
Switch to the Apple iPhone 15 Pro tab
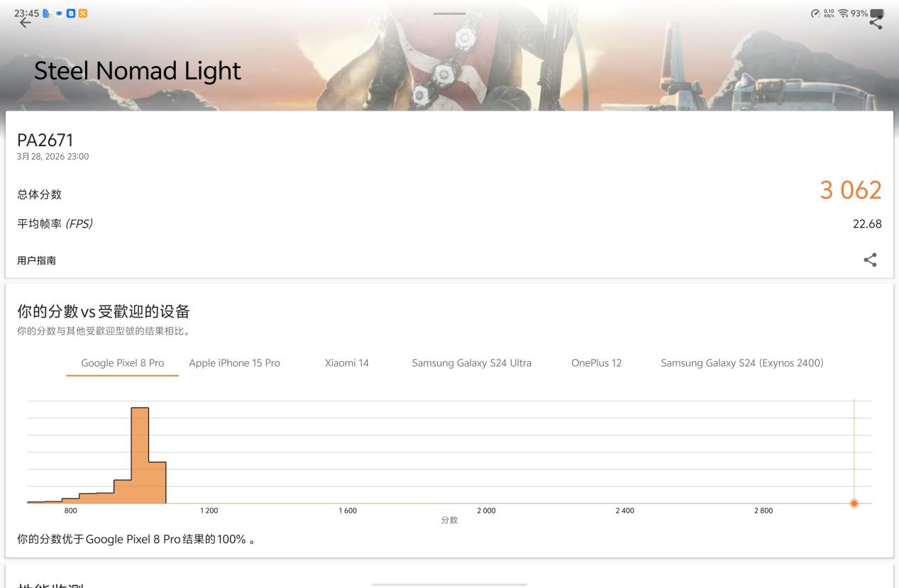tap(234, 363)
